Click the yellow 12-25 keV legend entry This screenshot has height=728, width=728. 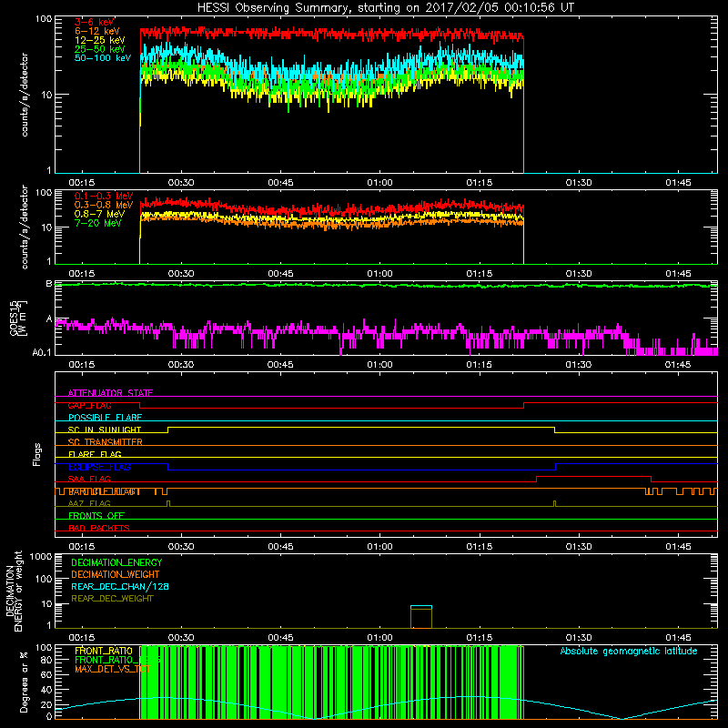click(x=100, y=40)
